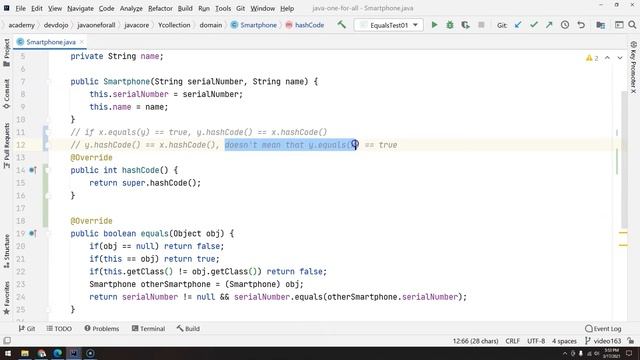Click the taskbar clock
The width and height of the screenshot is (640, 360).
pos(611,353)
